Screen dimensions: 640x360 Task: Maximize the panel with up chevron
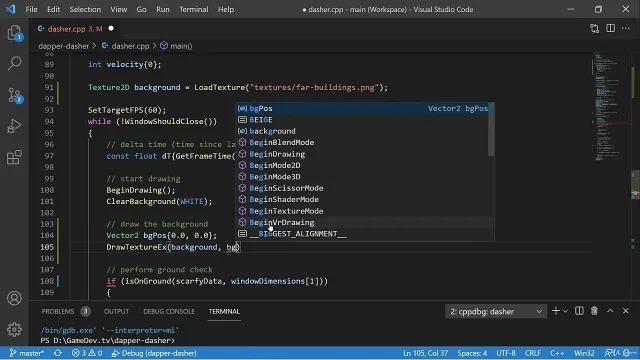tap(610, 311)
